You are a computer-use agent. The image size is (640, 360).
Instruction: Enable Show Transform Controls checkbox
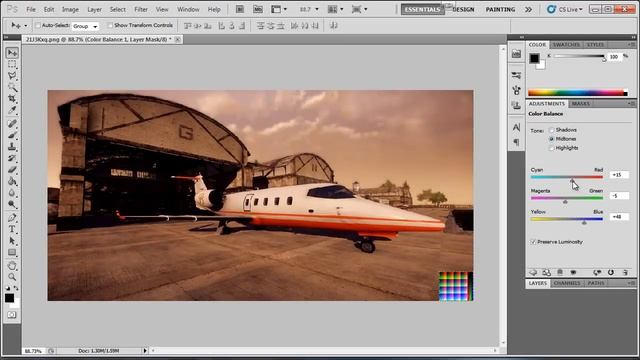tap(110, 25)
